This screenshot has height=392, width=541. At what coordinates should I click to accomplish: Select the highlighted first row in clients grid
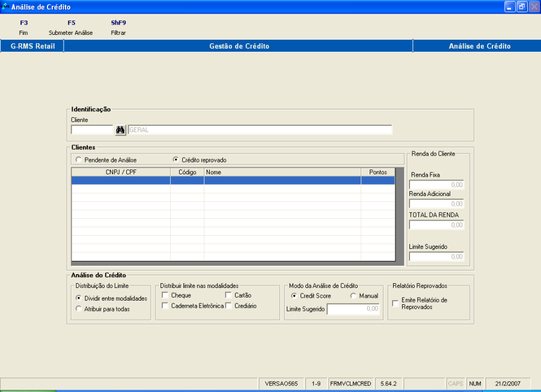[233, 180]
